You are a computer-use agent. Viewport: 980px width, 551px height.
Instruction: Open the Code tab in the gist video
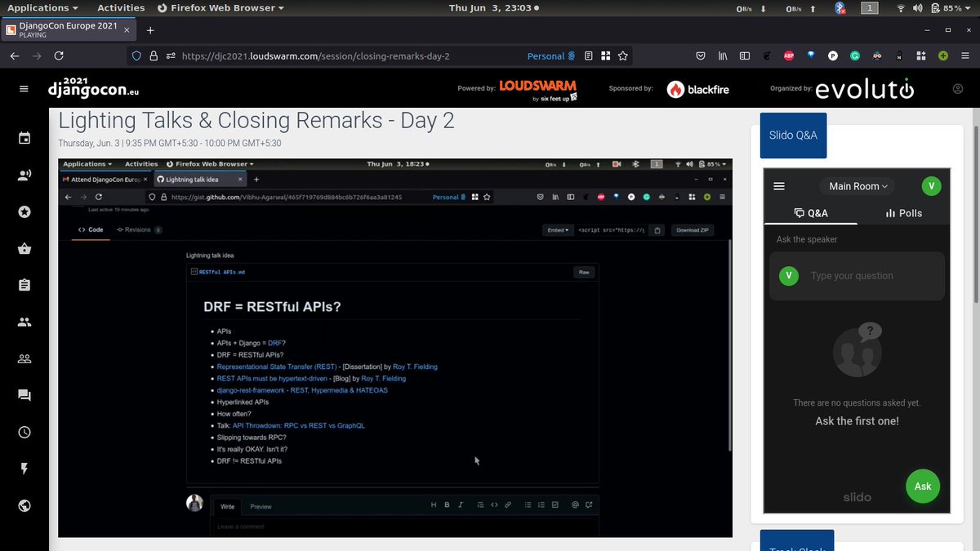click(91, 229)
